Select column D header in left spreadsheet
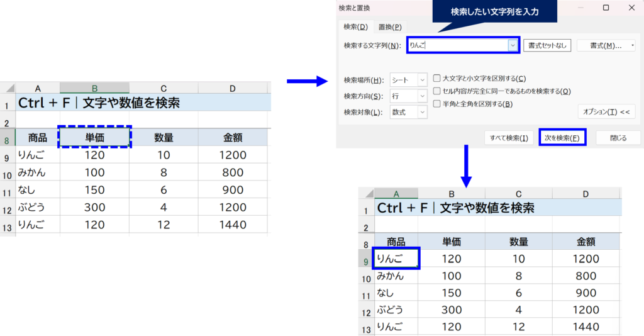This screenshot has height=336, width=644. (233, 88)
